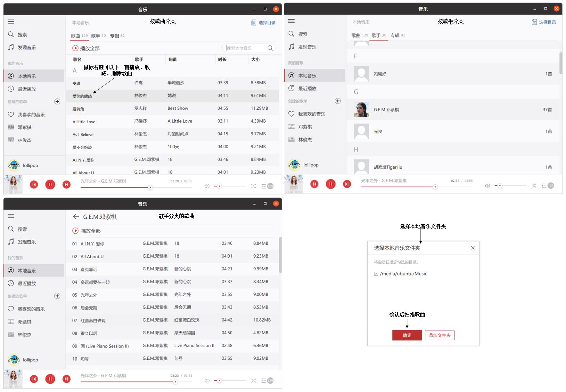The width and height of the screenshot is (566, 392).
Task: Click 选择目录 in the songs-tab window
Action: pyautogui.click(x=263, y=22)
